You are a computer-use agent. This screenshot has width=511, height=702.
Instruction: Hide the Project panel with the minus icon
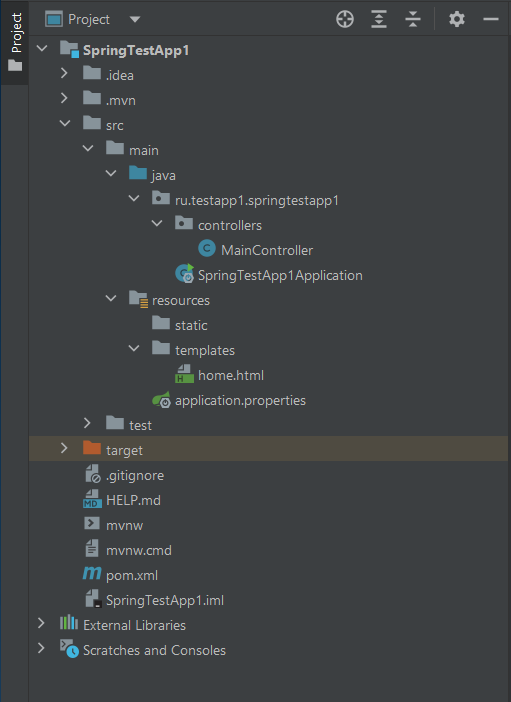(491, 19)
